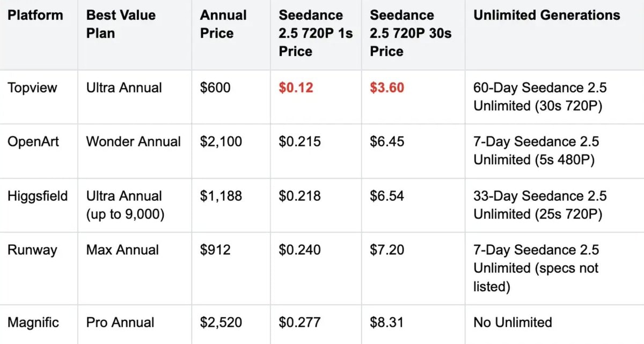This screenshot has height=344, width=644.
Task: Click the Higgsfield platform cell
Action: pyautogui.click(x=38, y=196)
